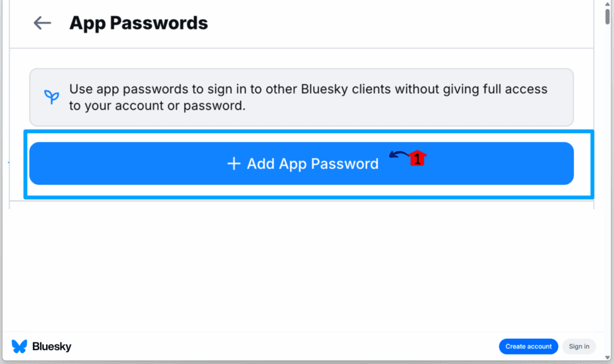Click the Bluesky wordmark text
The width and height of the screenshot is (614, 364).
pos(52,347)
